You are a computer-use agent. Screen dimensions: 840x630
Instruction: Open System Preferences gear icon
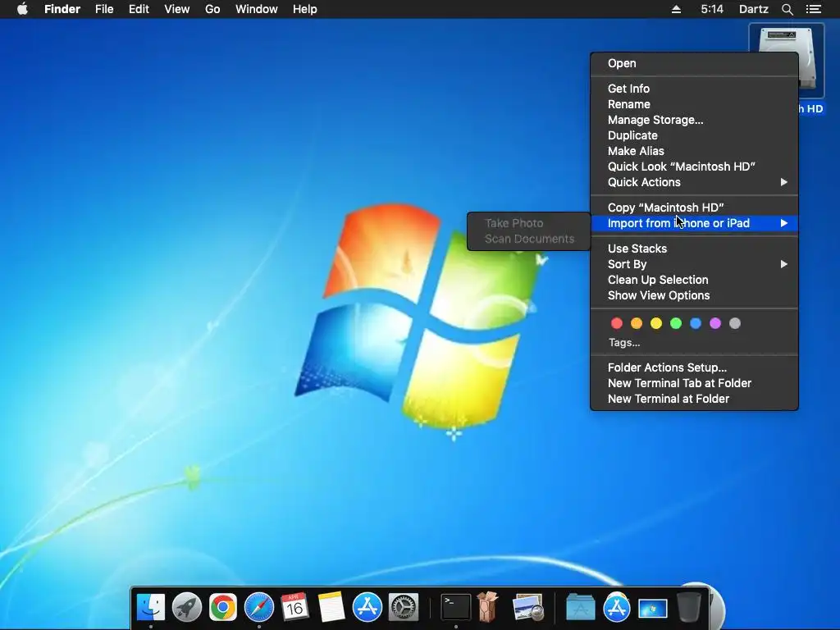pyautogui.click(x=403, y=607)
